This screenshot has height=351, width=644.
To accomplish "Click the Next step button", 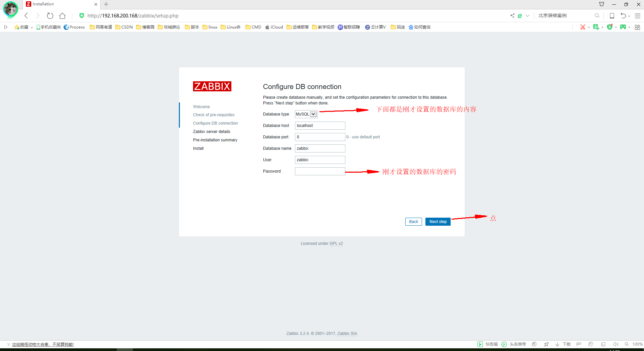I will pos(438,222).
